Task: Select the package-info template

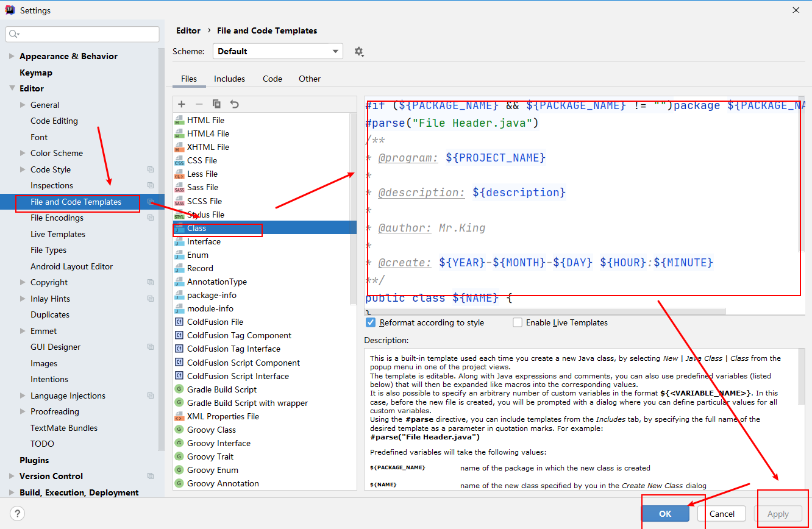Action: coord(212,295)
